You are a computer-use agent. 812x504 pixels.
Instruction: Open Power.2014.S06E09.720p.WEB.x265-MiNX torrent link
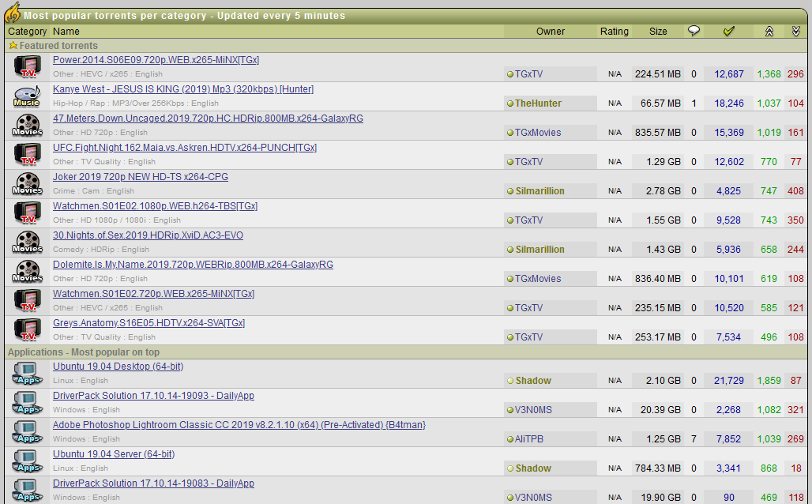coord(156,60)
